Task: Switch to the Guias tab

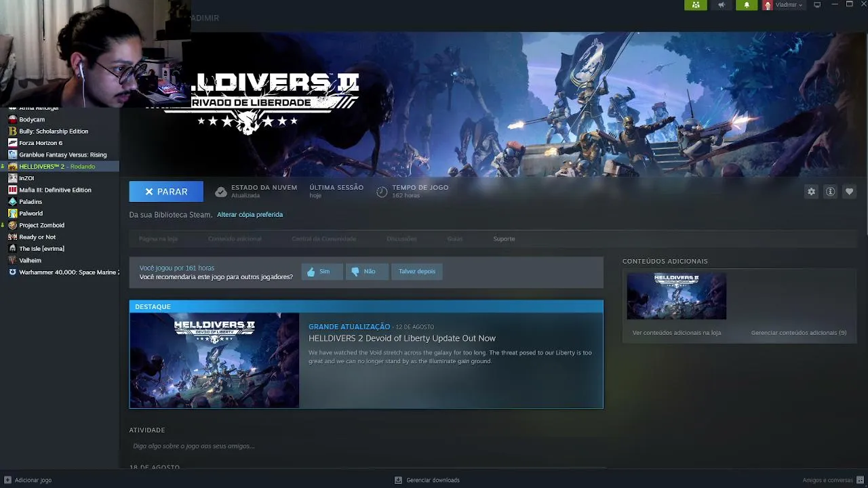Action: (454, 239)
